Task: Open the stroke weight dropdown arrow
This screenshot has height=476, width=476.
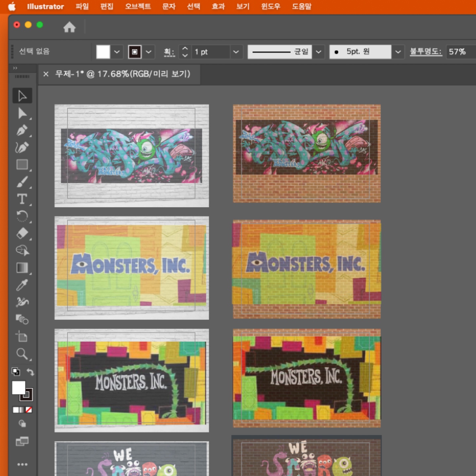Action: coord(236,52)
